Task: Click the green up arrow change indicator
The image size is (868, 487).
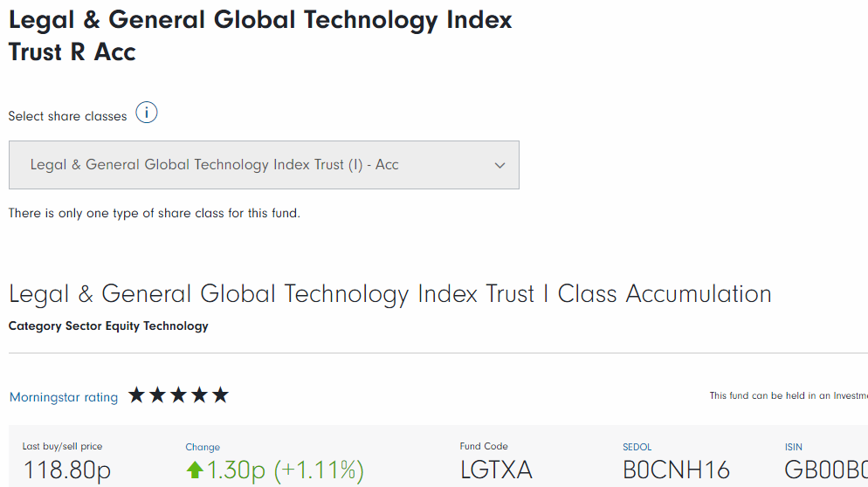Action: pos(195,470)
